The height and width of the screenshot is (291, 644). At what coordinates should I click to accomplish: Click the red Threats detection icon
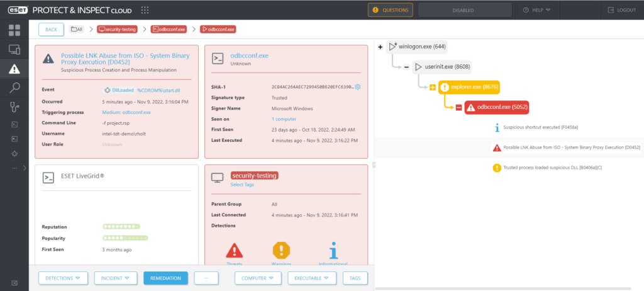[234, 251]
